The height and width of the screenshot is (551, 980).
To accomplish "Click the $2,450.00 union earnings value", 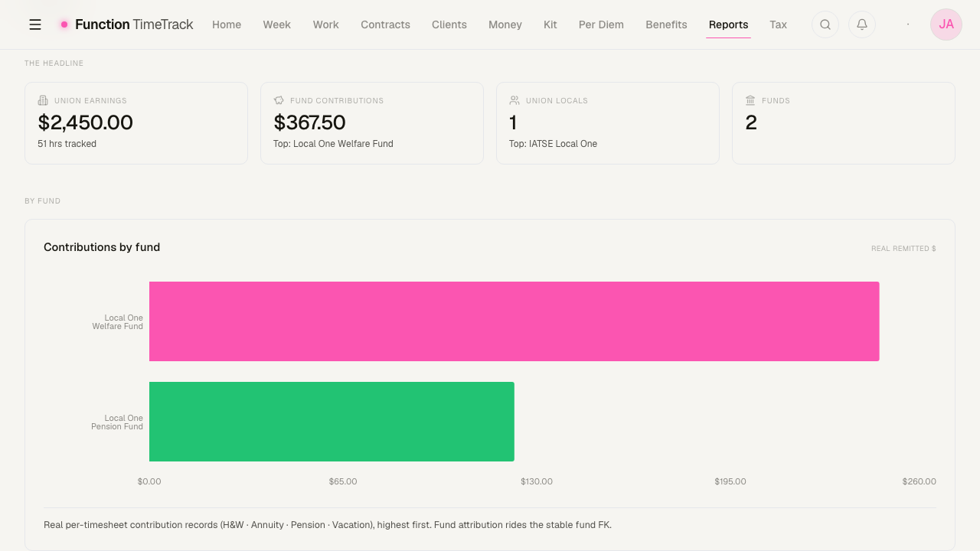I will pyautogui.click(x=86, y=122).
